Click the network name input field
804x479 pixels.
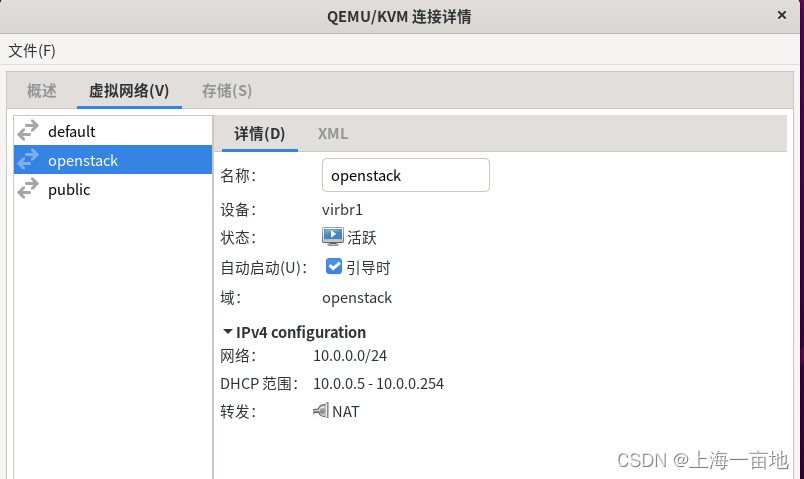pos(405,175)
